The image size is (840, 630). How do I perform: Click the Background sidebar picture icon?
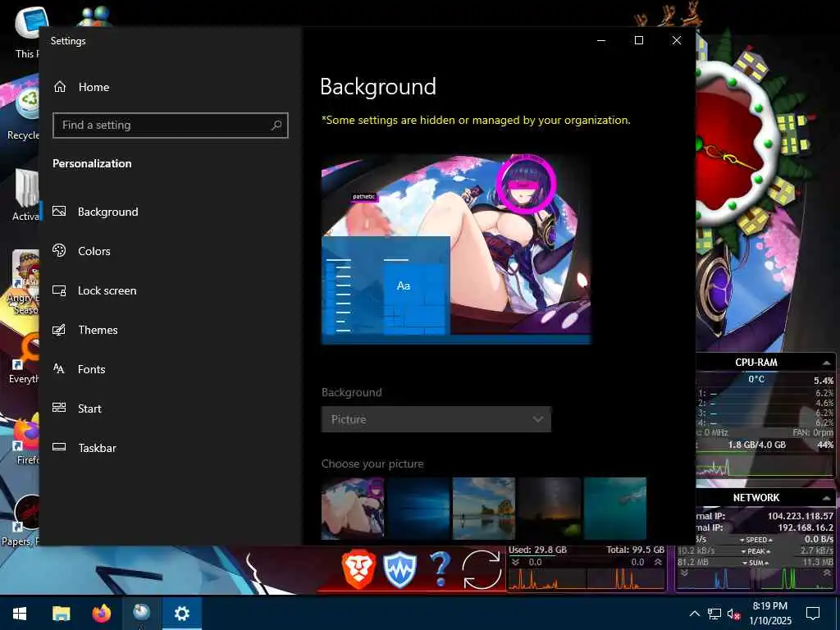[x=59, y=211]
